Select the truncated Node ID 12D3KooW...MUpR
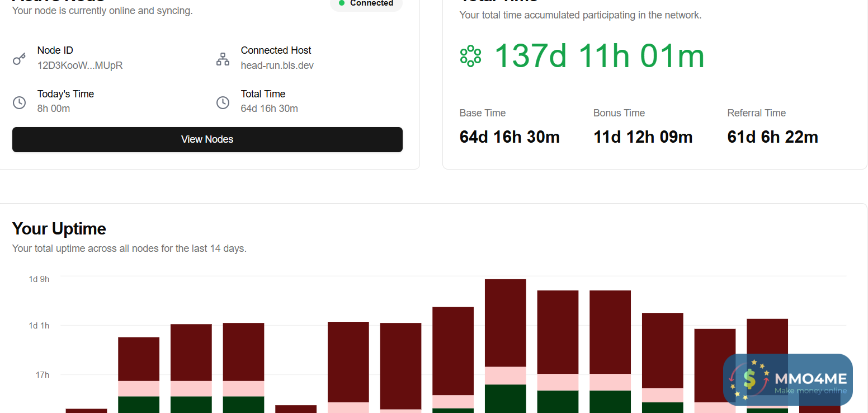The width and height of the screenshot is (868, 413). 80,65
